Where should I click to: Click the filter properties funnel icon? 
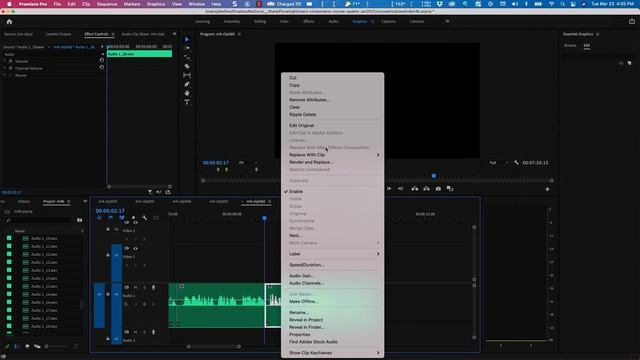coord(150,192)
